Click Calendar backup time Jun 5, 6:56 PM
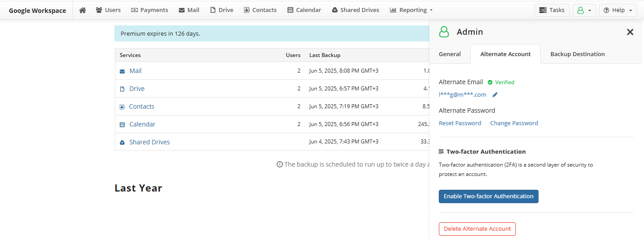 pyautogui.click(x=344, y=124)
